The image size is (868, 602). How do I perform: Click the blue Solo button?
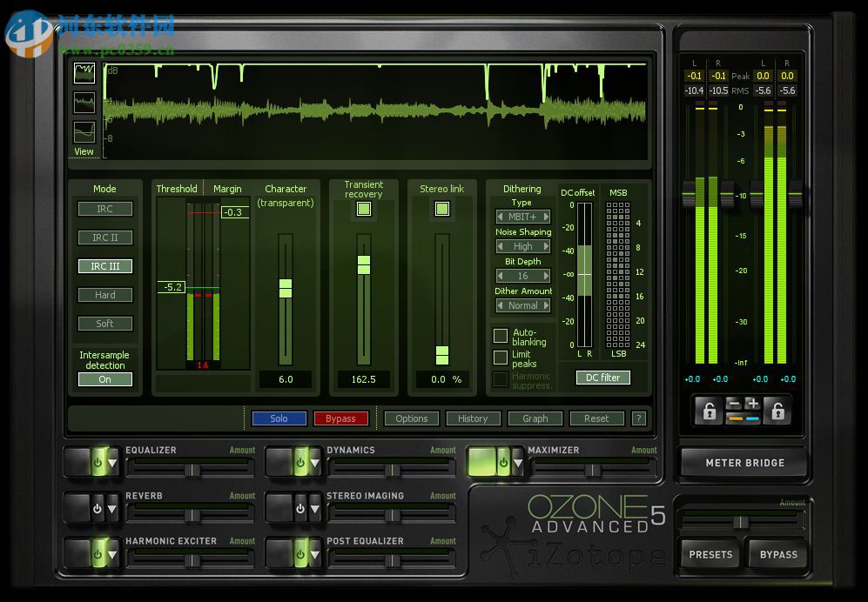pyautogui.click(x=279, y=418)
